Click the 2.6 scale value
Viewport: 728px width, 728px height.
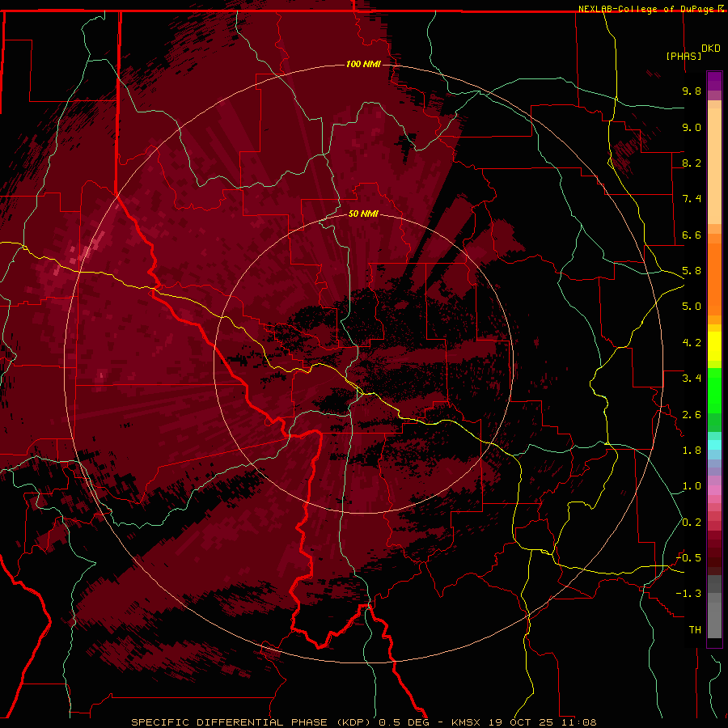click(x=692, y=414)
